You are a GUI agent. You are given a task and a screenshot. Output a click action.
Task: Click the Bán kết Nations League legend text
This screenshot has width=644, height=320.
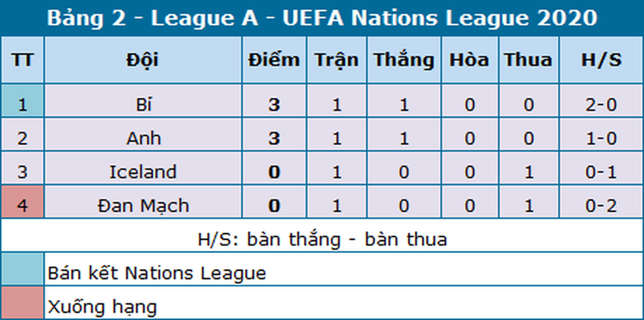tap(157, 273)
